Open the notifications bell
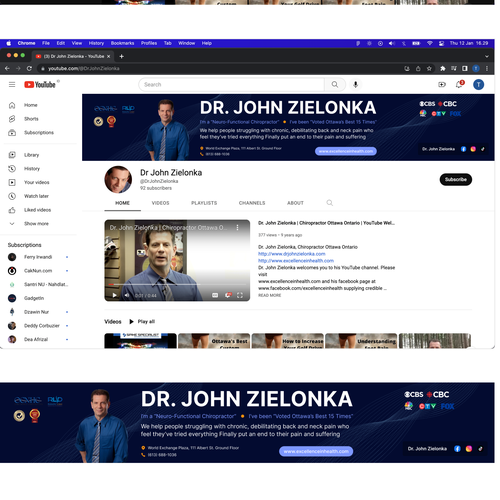The height and width of the screenshot is (500, 500). (459, 84)
